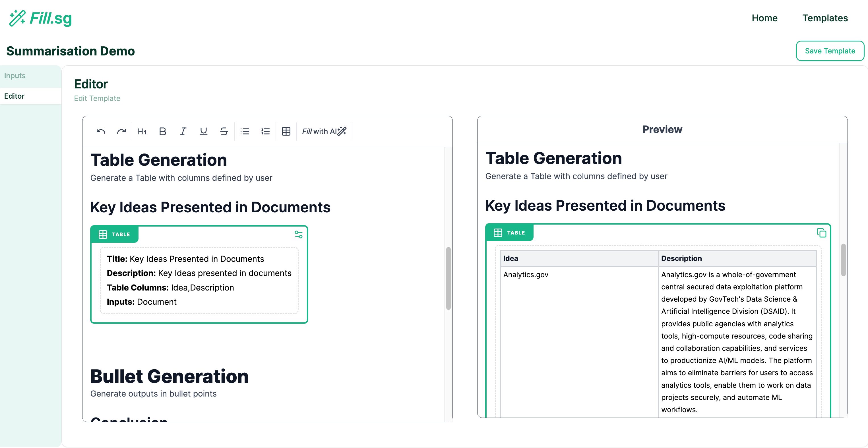The image size is (868, 448).
Task: Copy the preview table output
Action: 821,233
